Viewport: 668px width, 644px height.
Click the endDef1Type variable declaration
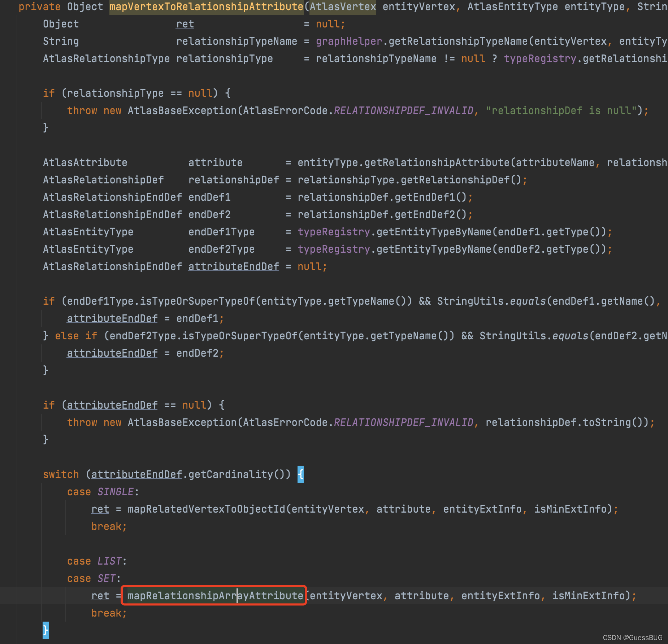click(221, 232)
